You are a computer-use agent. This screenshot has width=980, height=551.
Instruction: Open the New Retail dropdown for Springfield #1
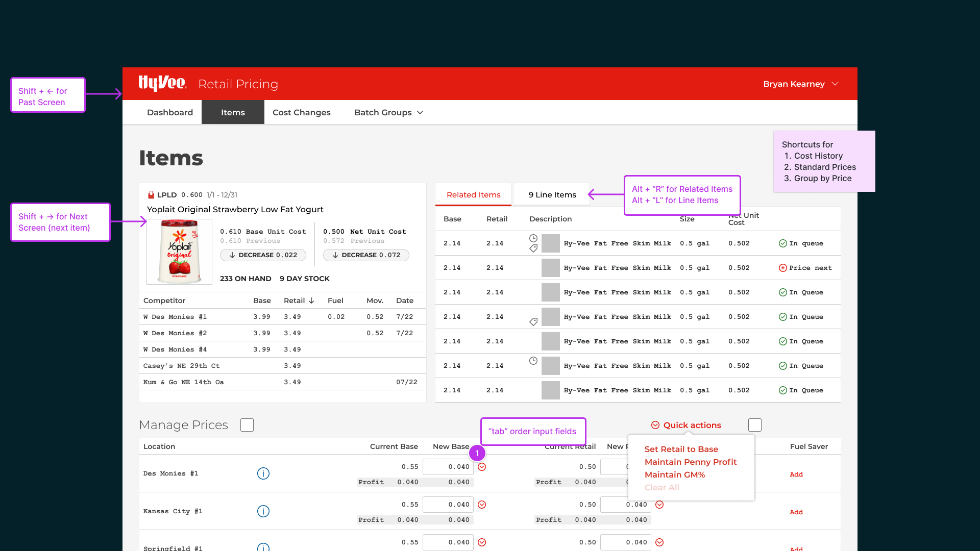[659, 542]
